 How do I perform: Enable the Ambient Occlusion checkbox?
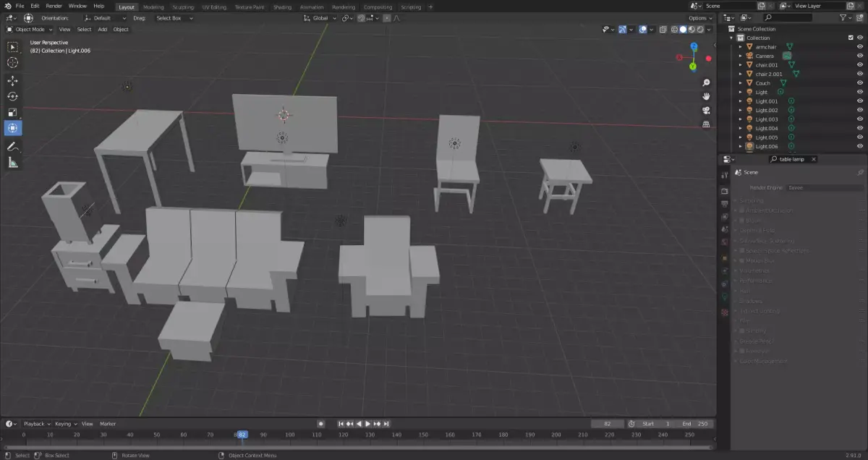pyautogui.click(x=742, y=210)
